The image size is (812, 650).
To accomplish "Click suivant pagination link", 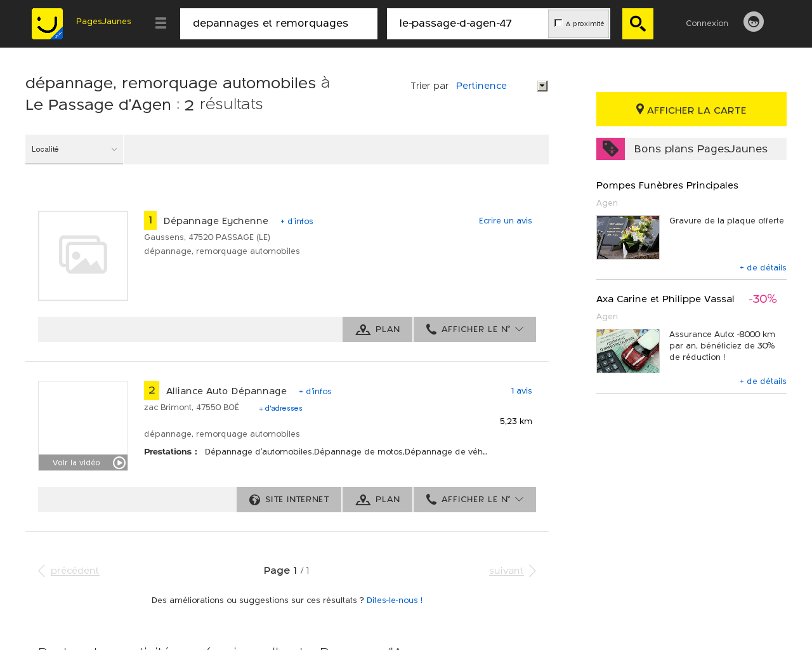I will click(x=506, y=571).
